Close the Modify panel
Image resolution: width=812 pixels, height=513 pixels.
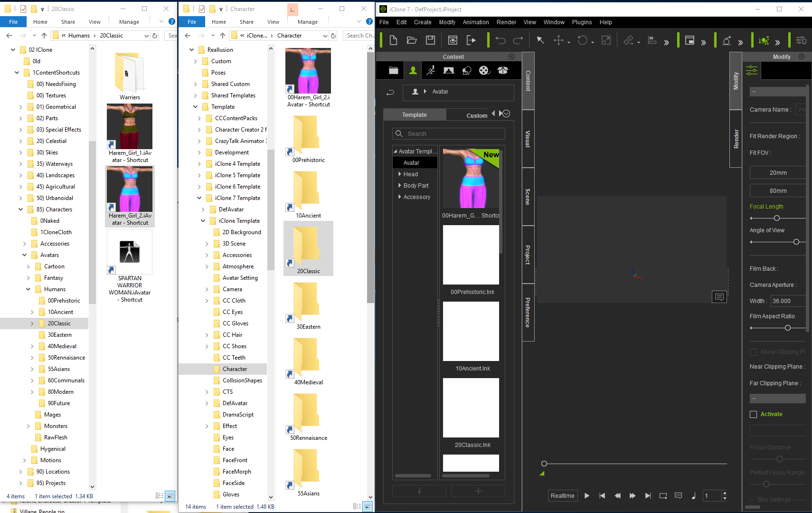pyautogui.click(x=802, y=57)
